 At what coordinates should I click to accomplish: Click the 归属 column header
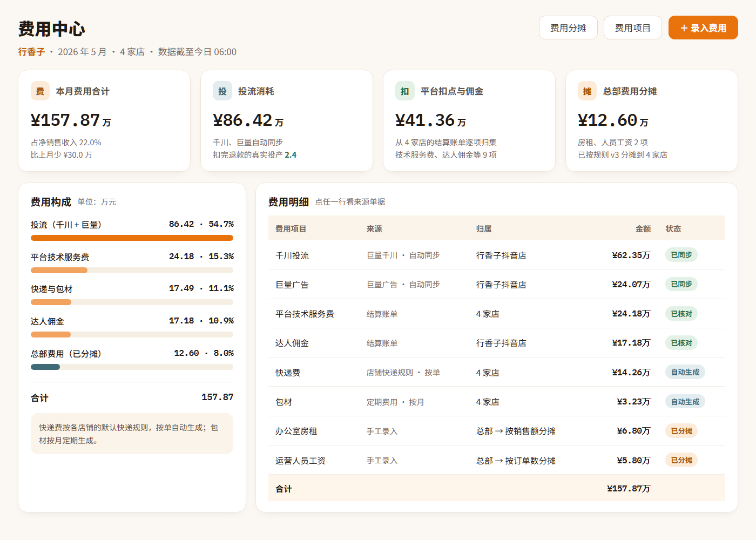coord(484,228)
